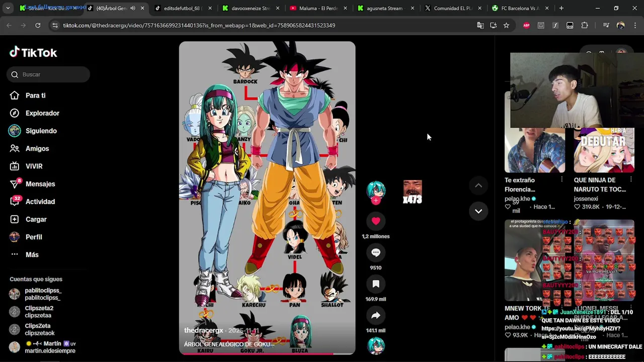Open the Clipszeta2 followed account
644x362 pixels.
[x=39, y=312]
